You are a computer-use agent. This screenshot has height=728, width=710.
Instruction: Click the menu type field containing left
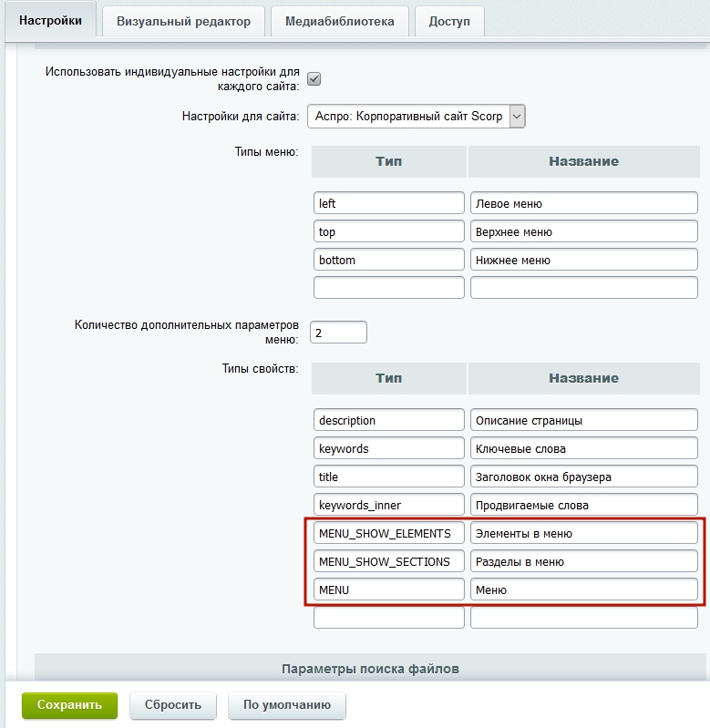point(388,203)
